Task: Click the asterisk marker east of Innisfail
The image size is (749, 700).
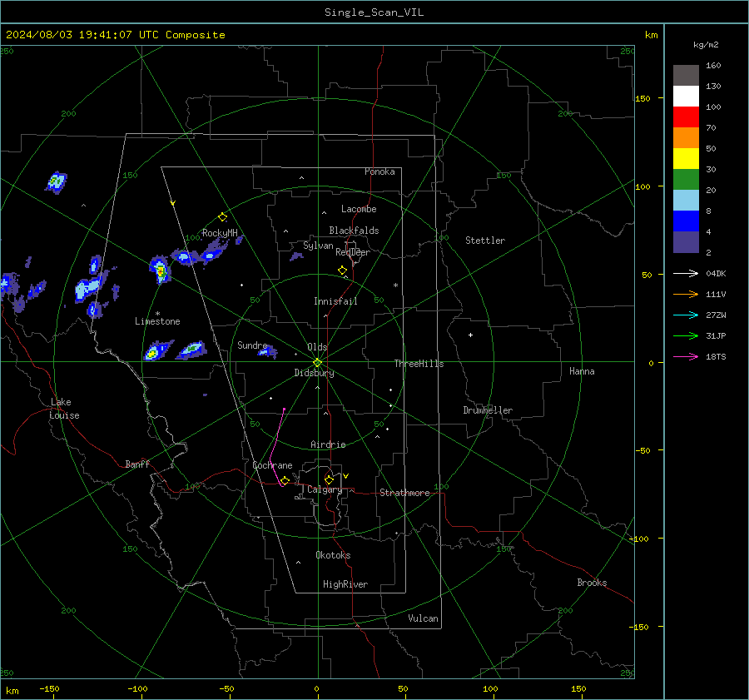Action: 395,285
